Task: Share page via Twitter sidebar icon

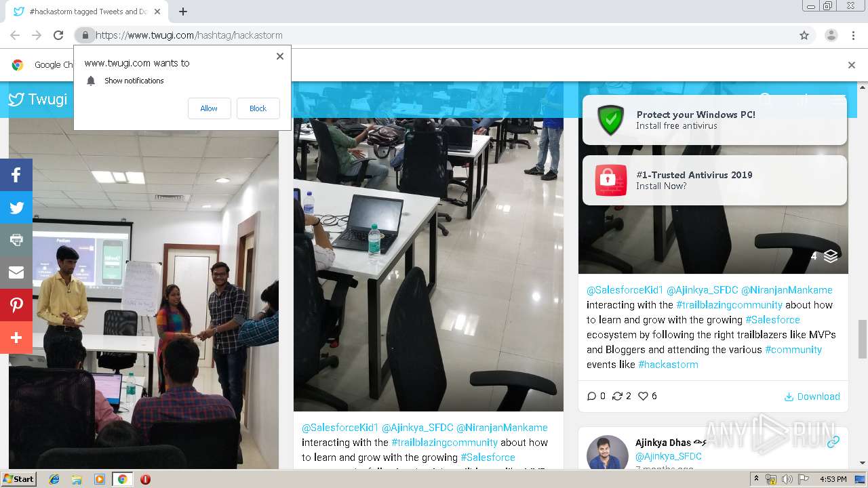Action: [x=16, y=208]
